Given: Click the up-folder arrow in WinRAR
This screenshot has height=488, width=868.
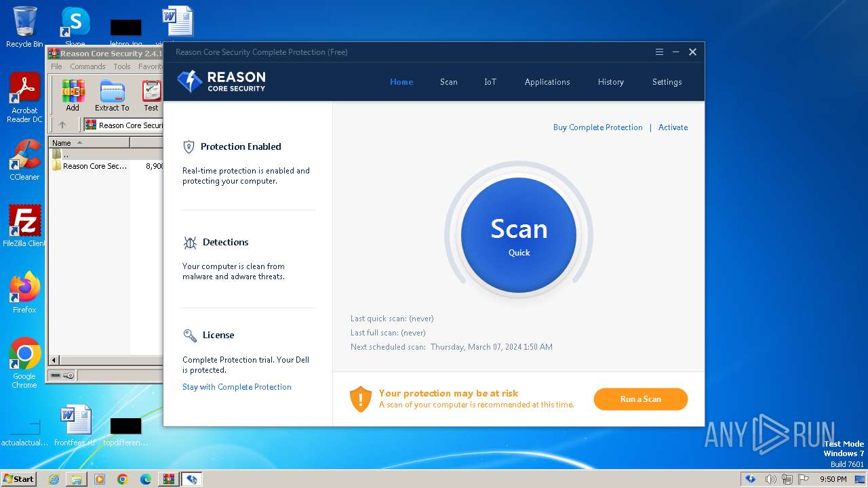Looking at the screenshot, I should click(x=62, y=125).
